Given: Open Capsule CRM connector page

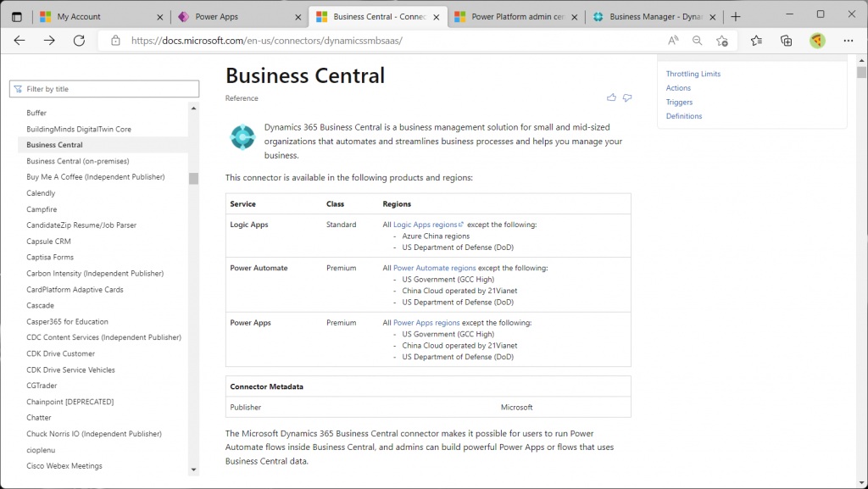Looking at the screenshot, I should tap(48, 242).
